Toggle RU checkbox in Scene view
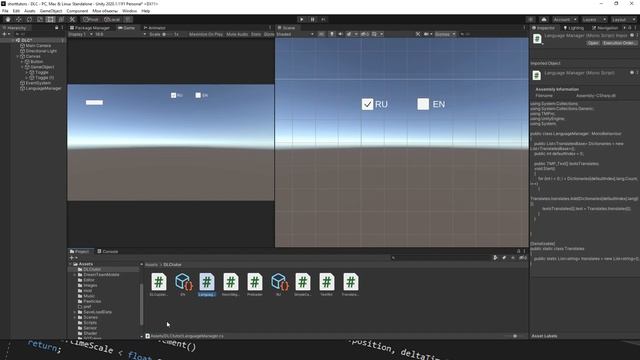The height and width of the screenshot is (360, 640). pos(367,104)
